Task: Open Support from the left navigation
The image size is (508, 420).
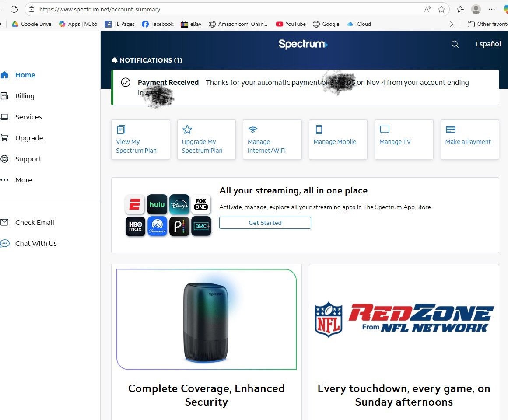Action: point(28,159)
